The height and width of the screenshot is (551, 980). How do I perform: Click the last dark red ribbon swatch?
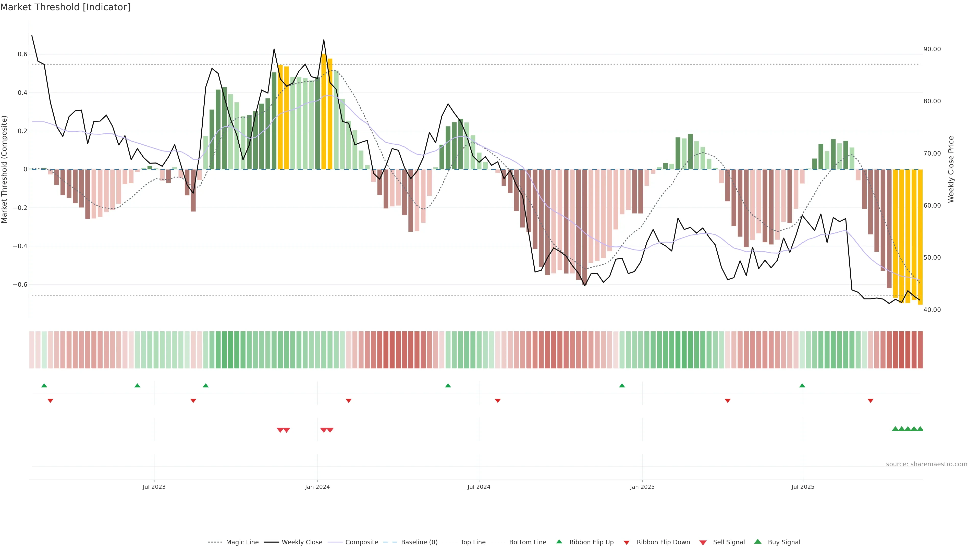click(920, 350)
